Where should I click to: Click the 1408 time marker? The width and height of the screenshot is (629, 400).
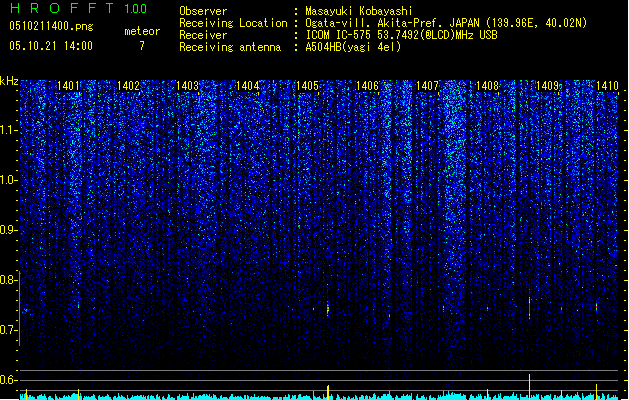[x=487, y=86]
